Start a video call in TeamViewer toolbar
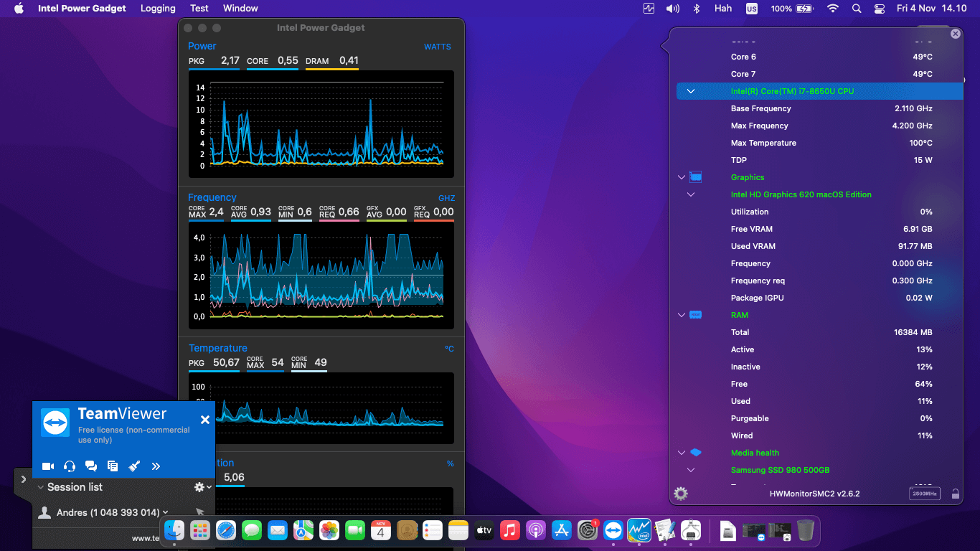980x551 pixels. tap(47, 466)
